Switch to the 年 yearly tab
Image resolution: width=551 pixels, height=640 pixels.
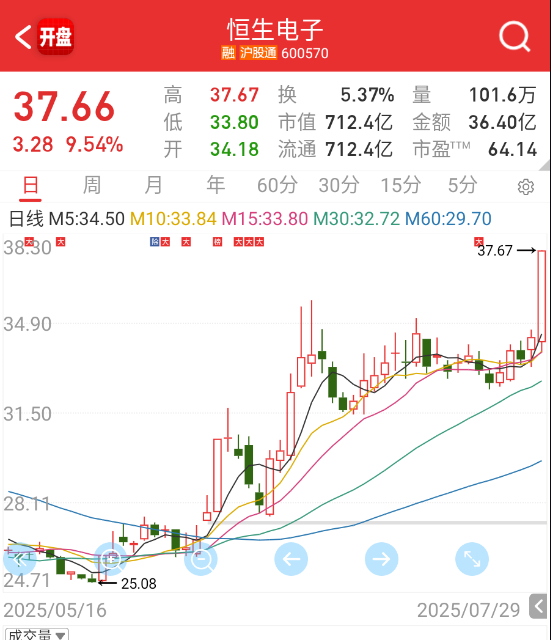(x=215, y=185)
